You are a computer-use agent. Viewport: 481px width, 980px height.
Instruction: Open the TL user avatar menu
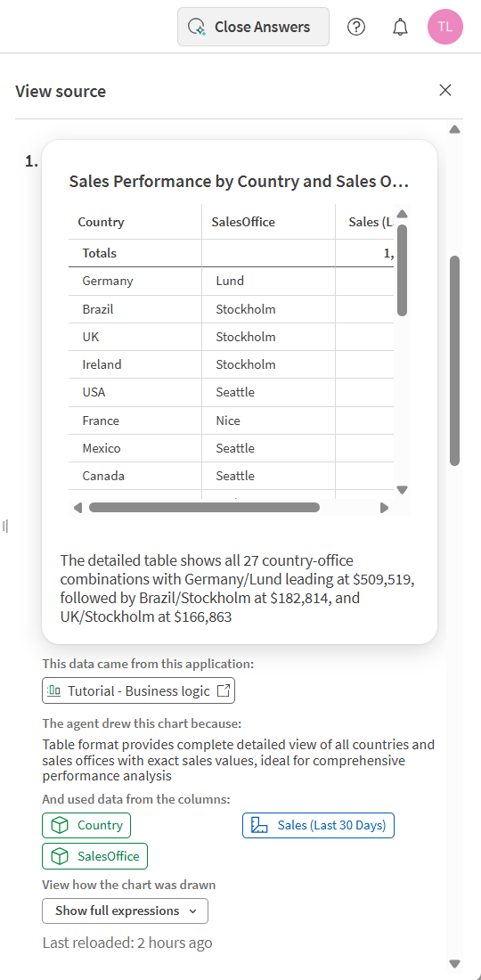click(445, 27)
